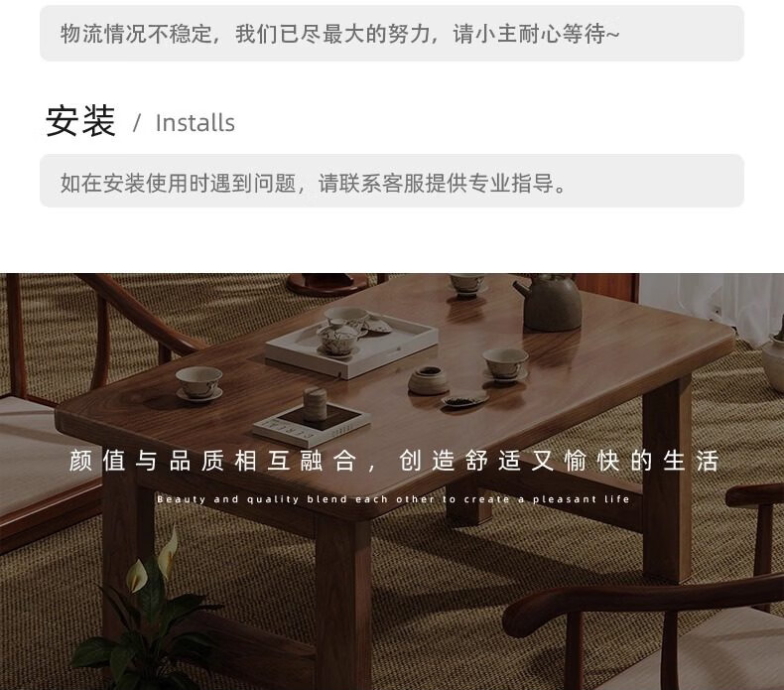
Task: Click the teacup at left table edge
Action: [x=198, y=383]
